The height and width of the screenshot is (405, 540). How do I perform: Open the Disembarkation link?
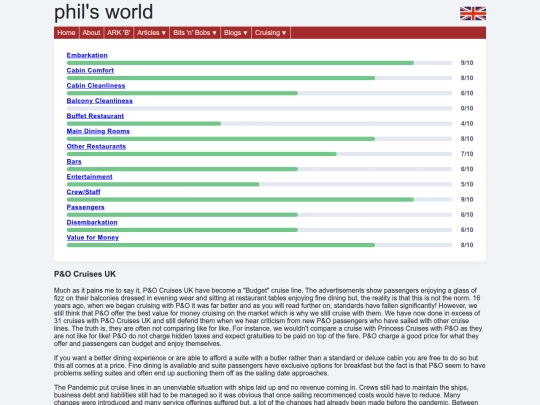coord(92,222)
